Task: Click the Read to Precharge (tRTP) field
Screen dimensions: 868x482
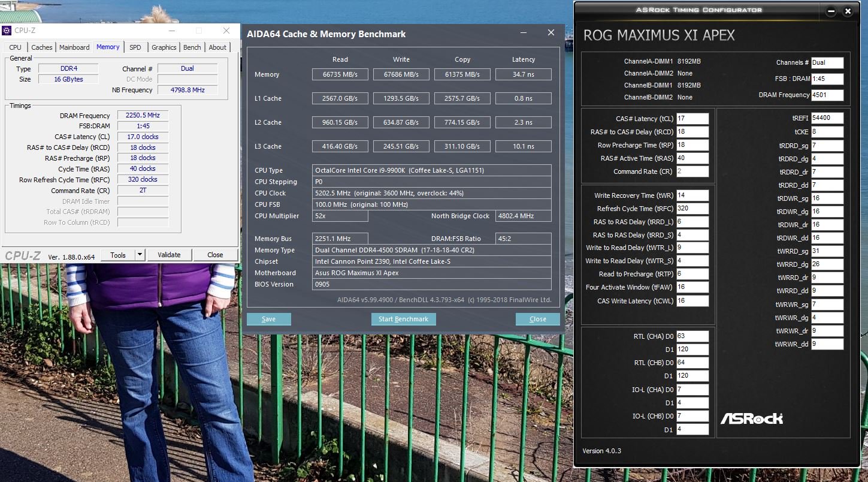Action: pos(692,274)
